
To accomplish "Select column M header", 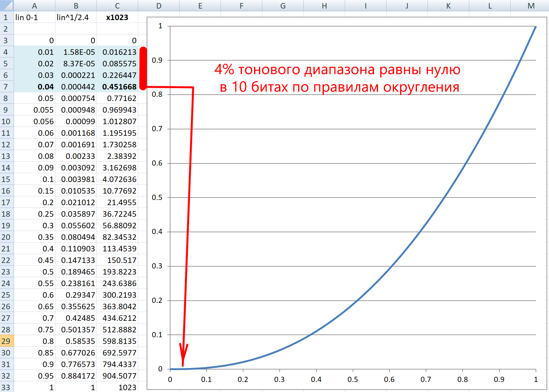I will tap(531, 6).
